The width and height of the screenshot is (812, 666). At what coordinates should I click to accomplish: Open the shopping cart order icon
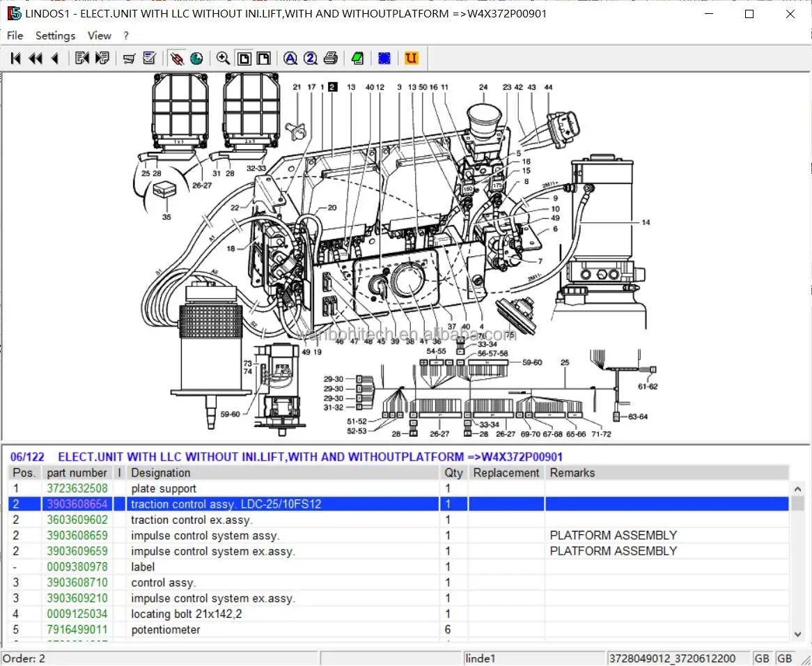pyautogui.click(x=129, y=59)
